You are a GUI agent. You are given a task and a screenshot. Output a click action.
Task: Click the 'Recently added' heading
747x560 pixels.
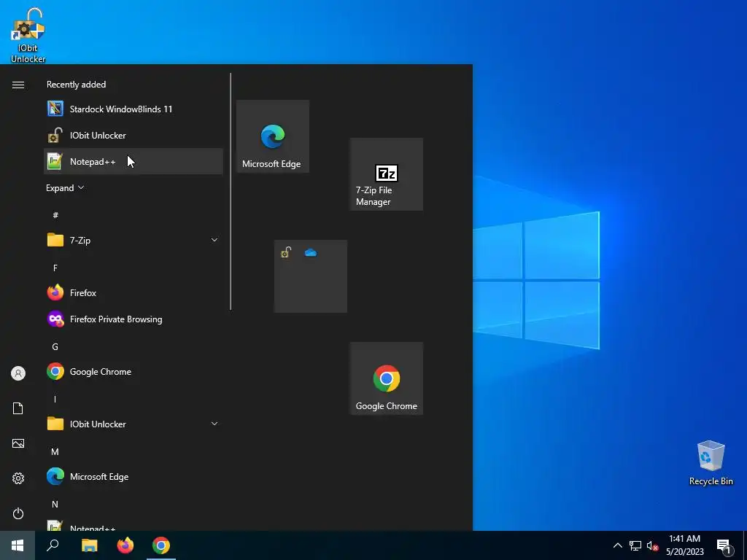[76, 85]
